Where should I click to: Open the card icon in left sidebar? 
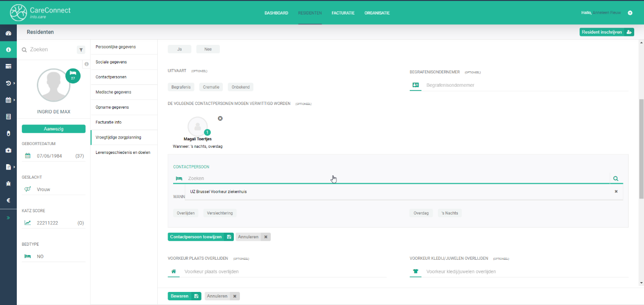[8, 66]
